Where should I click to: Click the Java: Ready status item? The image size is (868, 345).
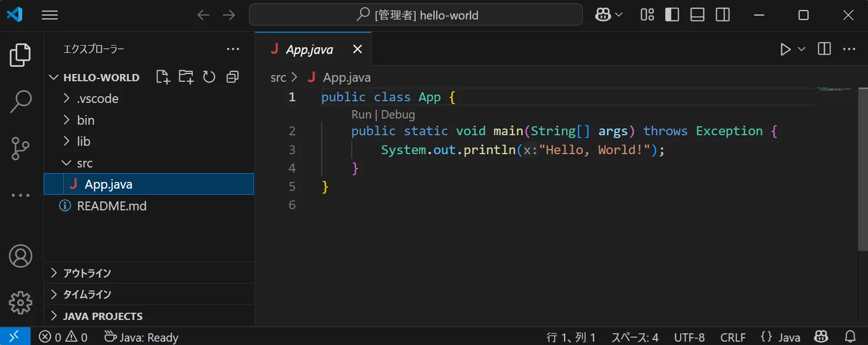click(141, 337)
